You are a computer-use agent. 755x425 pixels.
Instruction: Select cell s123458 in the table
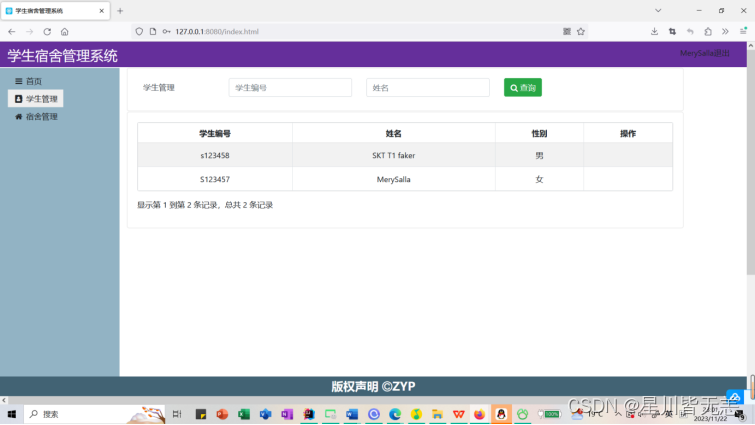tap(215, 155)
